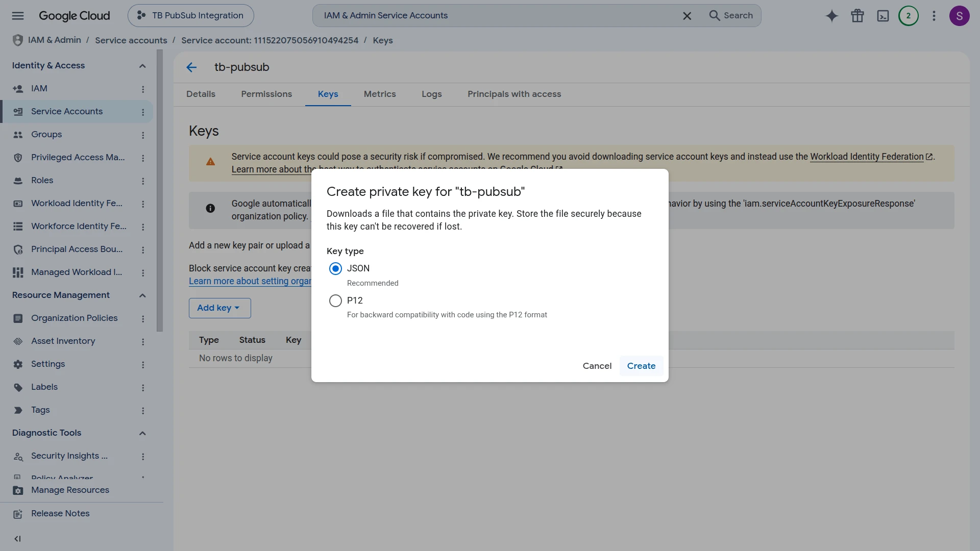Activate Cloud Shell terminal icon
980x551 pixels.
pos(883,16)
